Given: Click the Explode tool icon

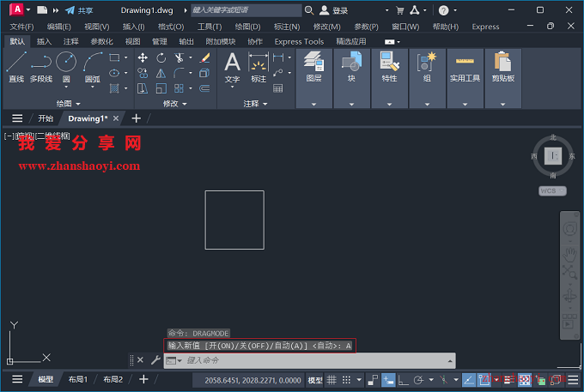Looking at the screenshot, I should 204,73.
